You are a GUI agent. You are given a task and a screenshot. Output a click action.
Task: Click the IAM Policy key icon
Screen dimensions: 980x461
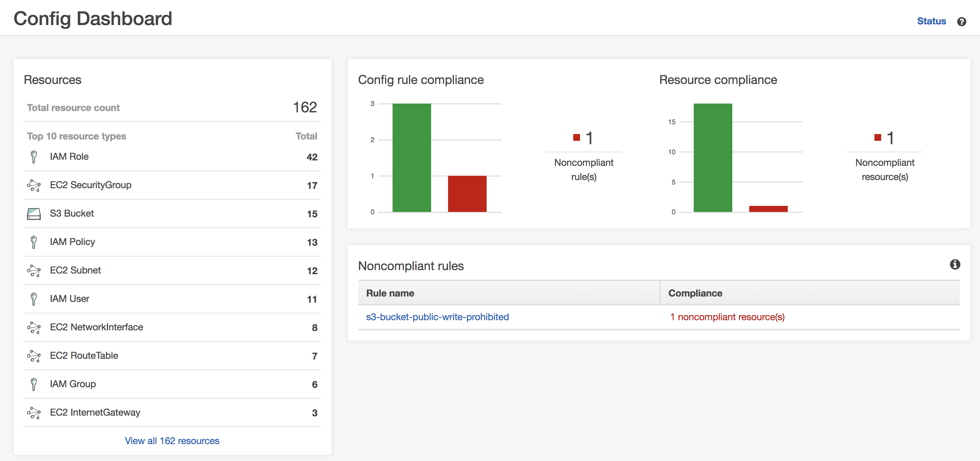point(34,242)
